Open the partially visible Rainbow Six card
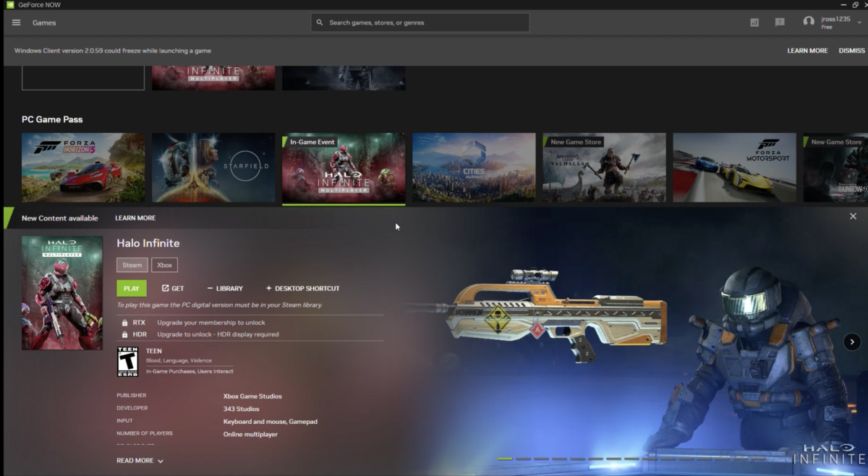The height and width of the screenshot is (476, 868). 835,167
